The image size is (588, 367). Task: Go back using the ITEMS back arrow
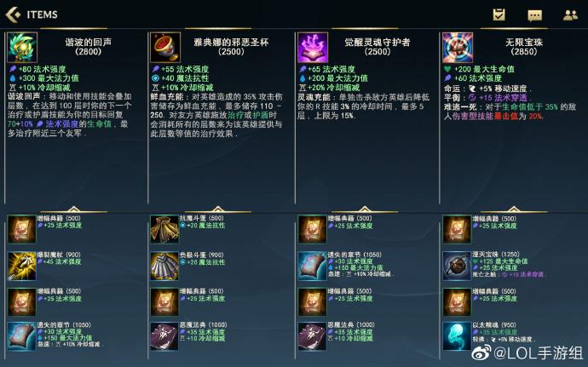click(13, 14)
